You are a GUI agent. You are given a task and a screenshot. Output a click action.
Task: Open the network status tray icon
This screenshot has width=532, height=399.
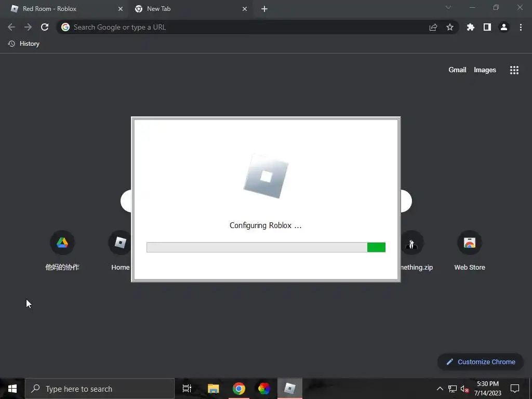pos(453,389)
